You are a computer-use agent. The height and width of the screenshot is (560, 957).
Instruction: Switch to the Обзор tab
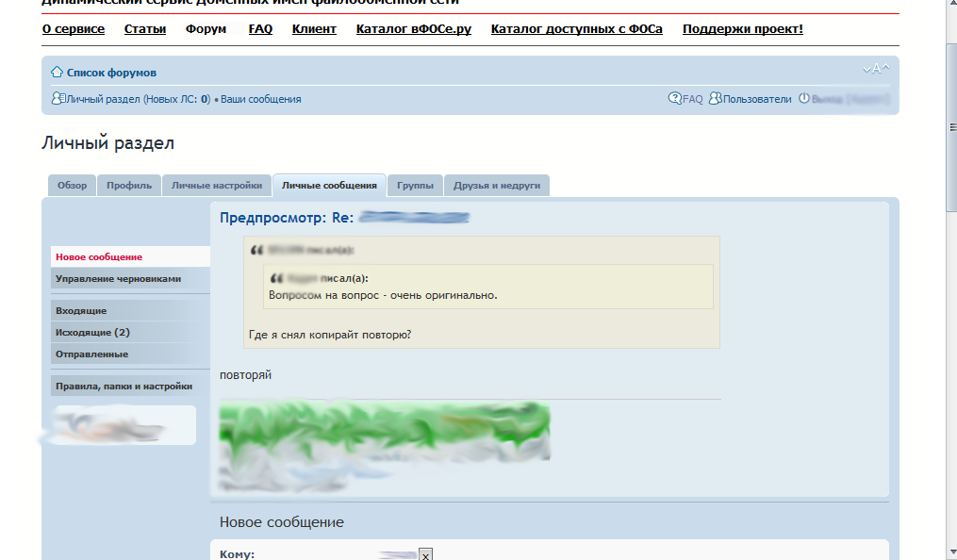coord(72,186)
